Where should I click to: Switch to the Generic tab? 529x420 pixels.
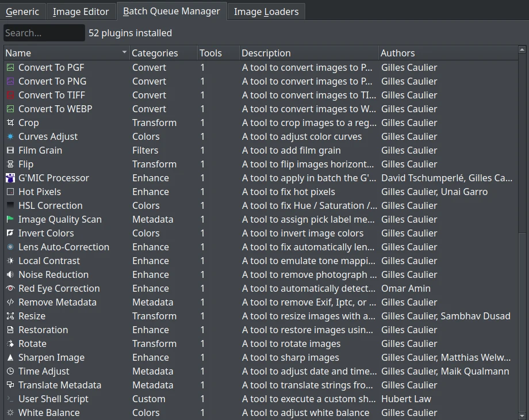pyautogui.click(x=22, y=12)
